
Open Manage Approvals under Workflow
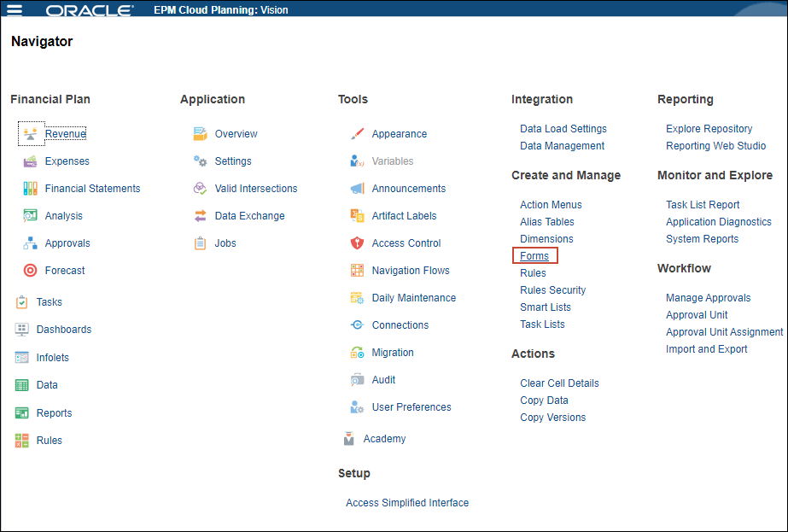point(708,298)
